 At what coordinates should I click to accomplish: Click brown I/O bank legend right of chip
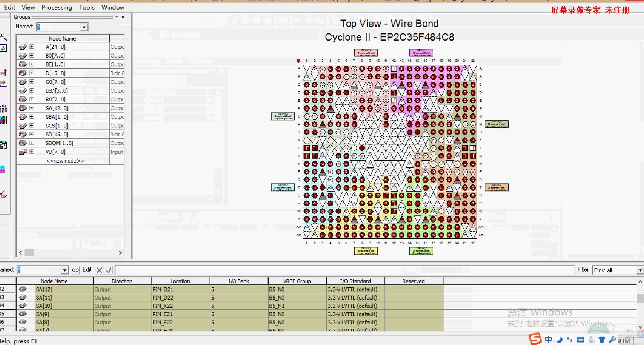click(x=497, y=187)
